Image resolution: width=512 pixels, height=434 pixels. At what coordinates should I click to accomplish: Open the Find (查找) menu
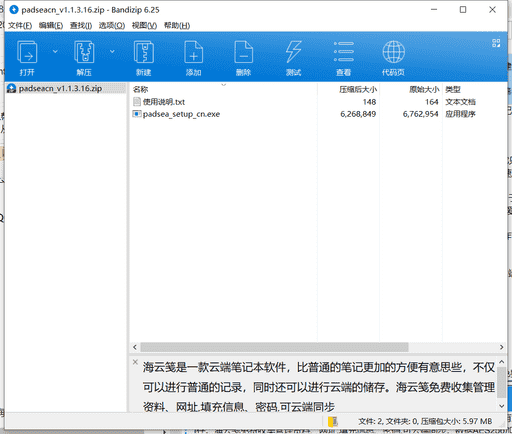coord(81,25)
